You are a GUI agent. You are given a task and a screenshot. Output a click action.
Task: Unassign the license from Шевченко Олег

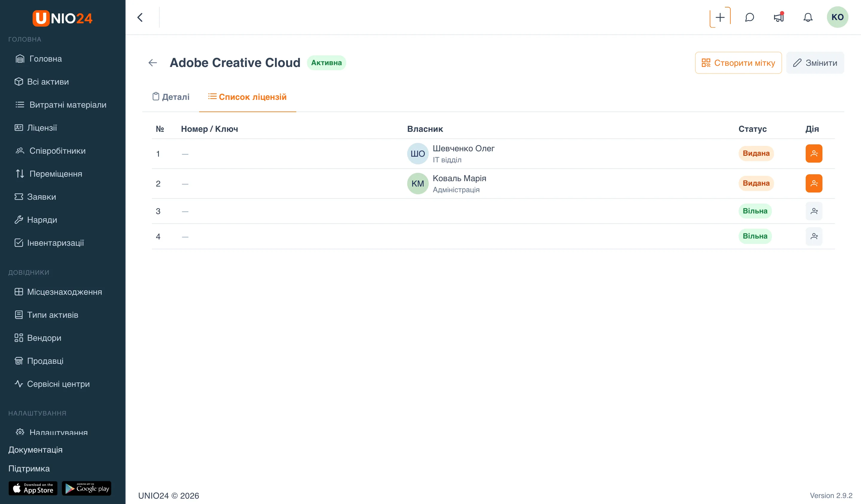[814, 153]
